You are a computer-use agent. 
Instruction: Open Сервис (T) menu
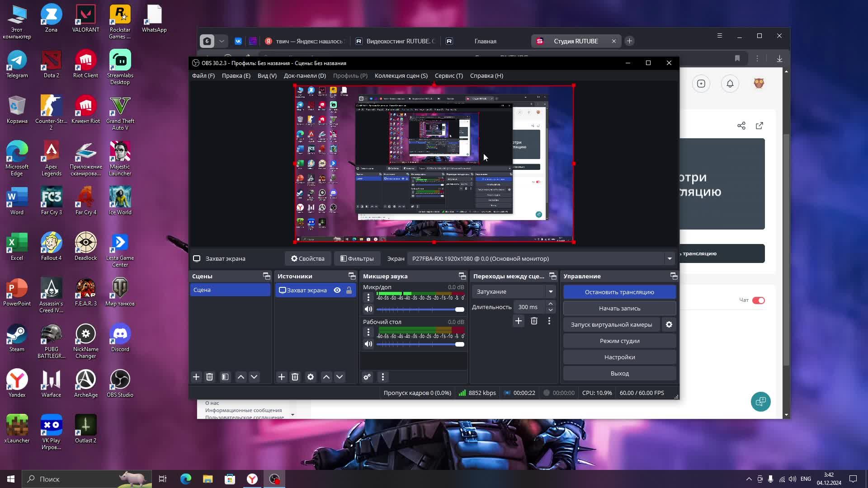[x=449, y=75]
